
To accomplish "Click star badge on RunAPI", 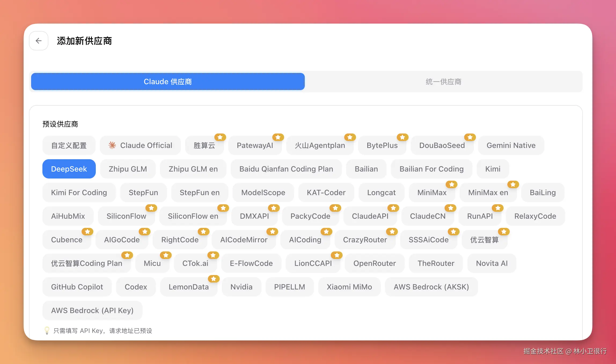I will [x=498, y=208].
